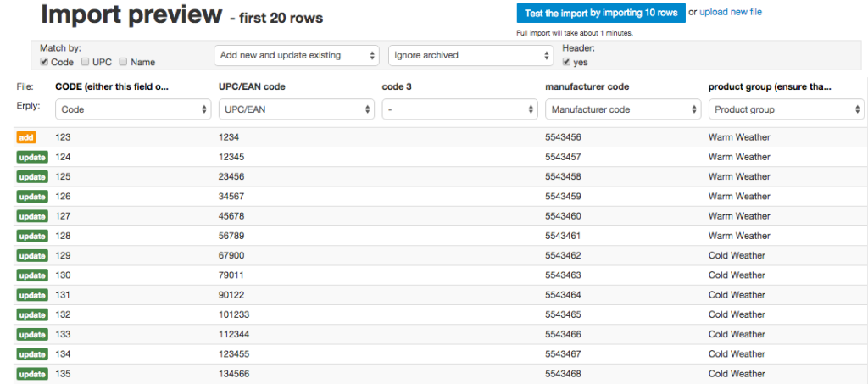The image size is (868, 384).
Task: Select manufacturer code 5543457
Action: [563, 157]
